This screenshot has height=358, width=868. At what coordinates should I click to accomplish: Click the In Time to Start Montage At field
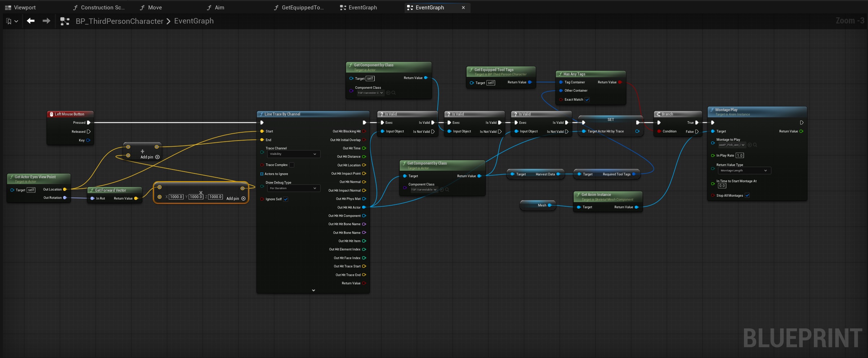point(722,186)
